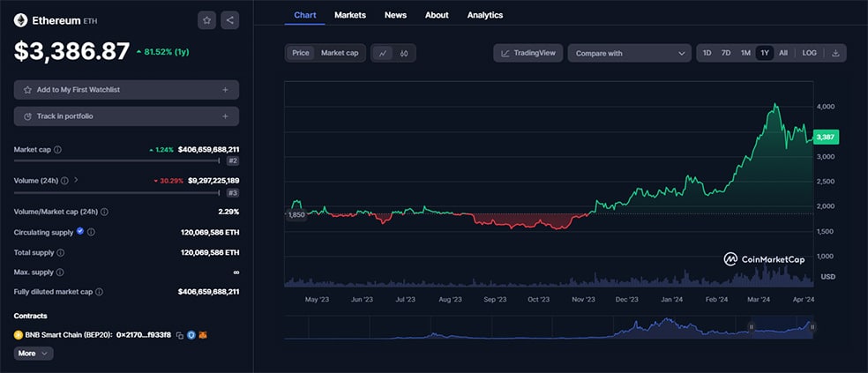The width and height of the screenshot is (868, 373).
Task: Click the Circulating supply info icon
Action: click(x=92, y=233)
